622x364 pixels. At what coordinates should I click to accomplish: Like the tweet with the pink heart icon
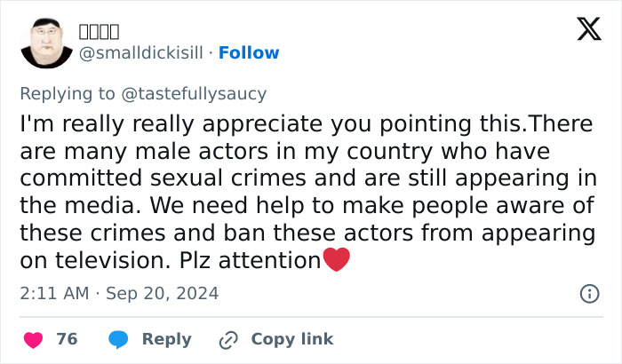pyautogui.click(x=33, y=339)
